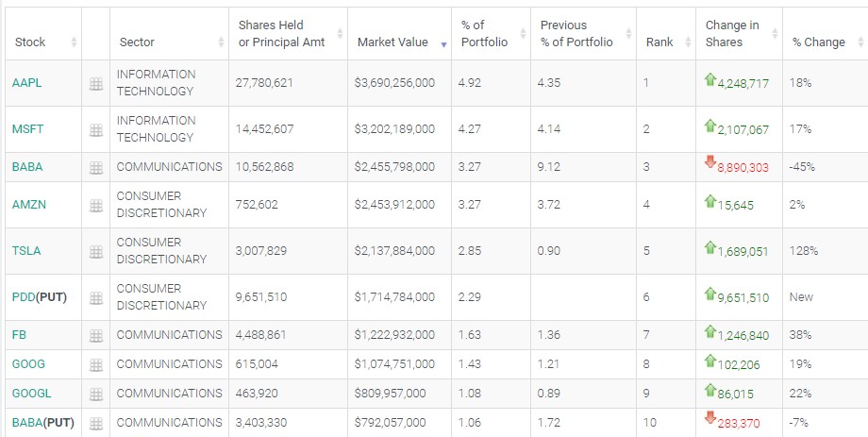Click the red down arrow in the BABA row
This screenshot has width=868, height=437.
[710, 161]
